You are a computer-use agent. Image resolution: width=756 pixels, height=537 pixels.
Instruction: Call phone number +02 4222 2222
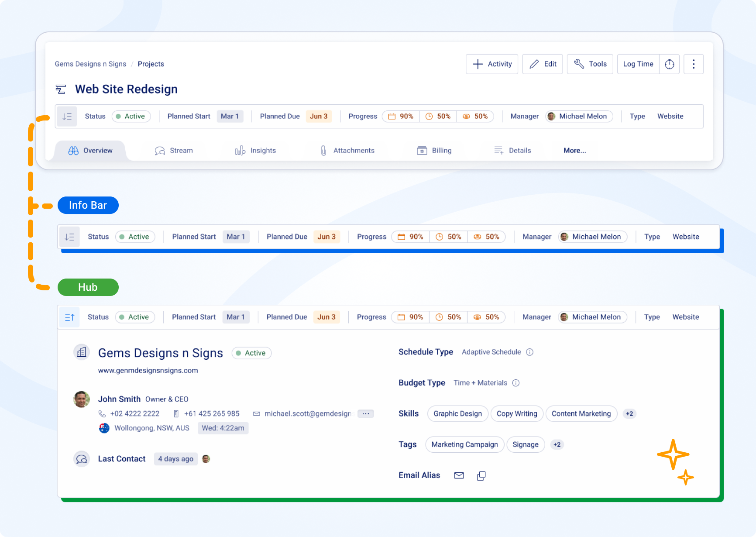(x=135, y=414)
